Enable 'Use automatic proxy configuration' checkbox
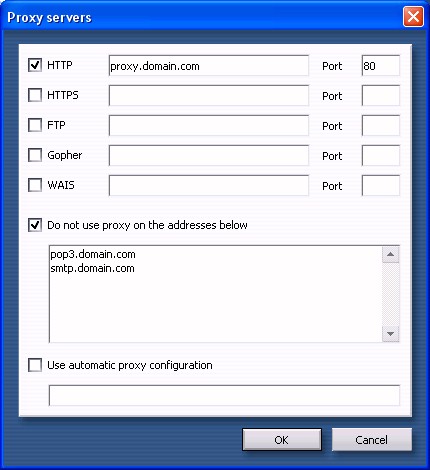 (35, 365)
